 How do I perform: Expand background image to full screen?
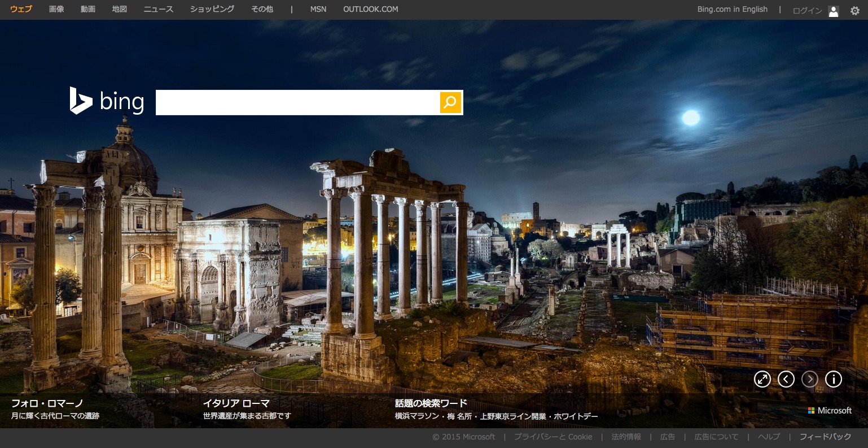[x=762, y=379]
